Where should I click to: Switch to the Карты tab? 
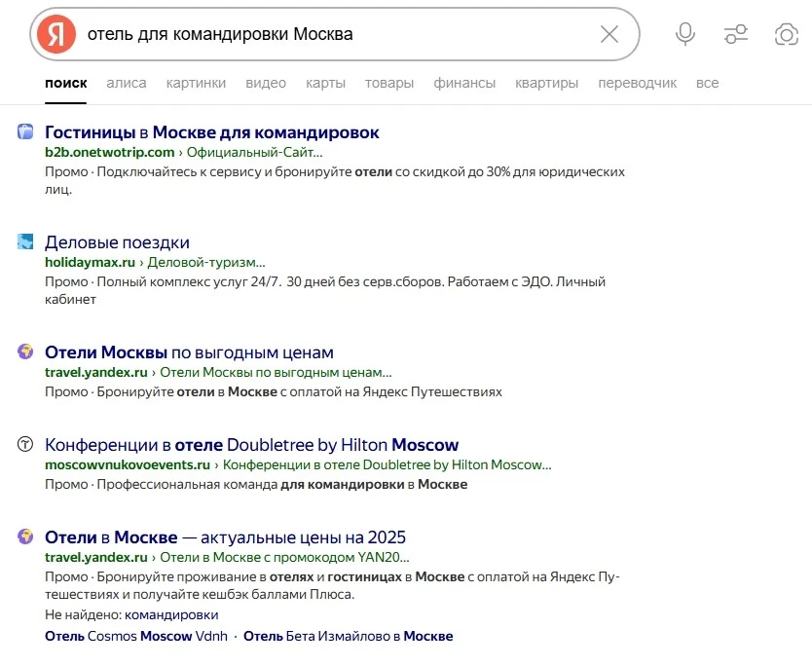coord(325,83)
